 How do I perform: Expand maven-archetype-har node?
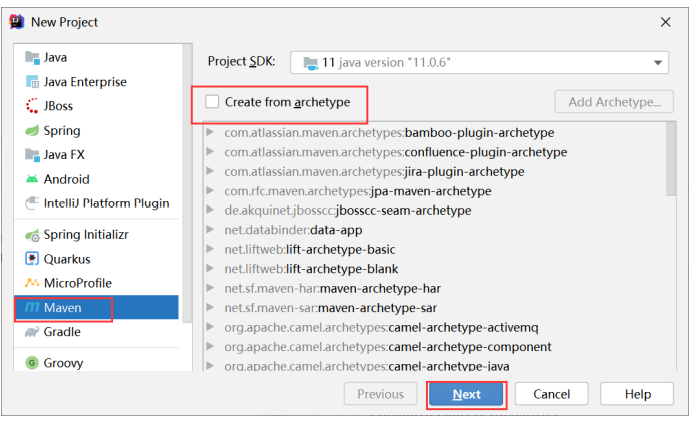(x=210, y=288)
